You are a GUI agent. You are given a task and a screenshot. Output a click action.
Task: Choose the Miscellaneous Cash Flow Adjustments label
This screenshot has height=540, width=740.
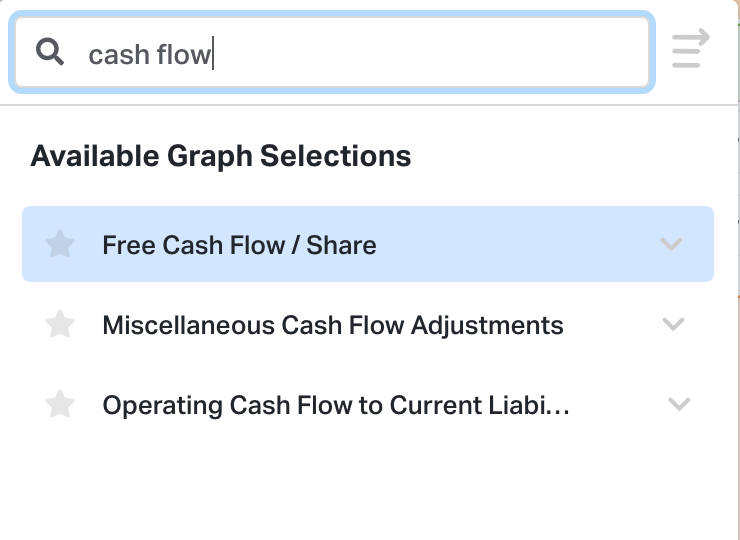pyautogui.click(x=332, y=325)
